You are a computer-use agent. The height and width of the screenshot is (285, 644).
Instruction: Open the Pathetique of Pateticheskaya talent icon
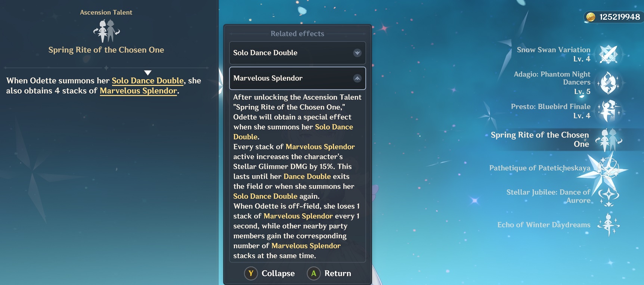(609, 168)
